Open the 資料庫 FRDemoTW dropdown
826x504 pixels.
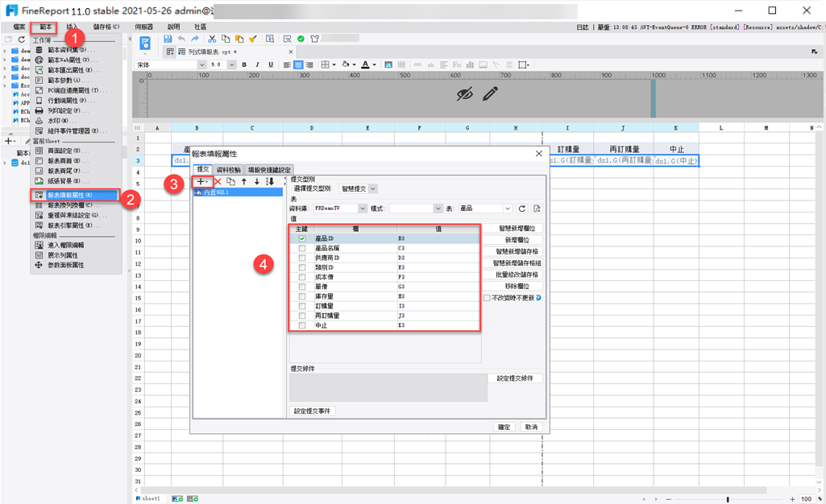pyautogui.click(x=363, y=209)
